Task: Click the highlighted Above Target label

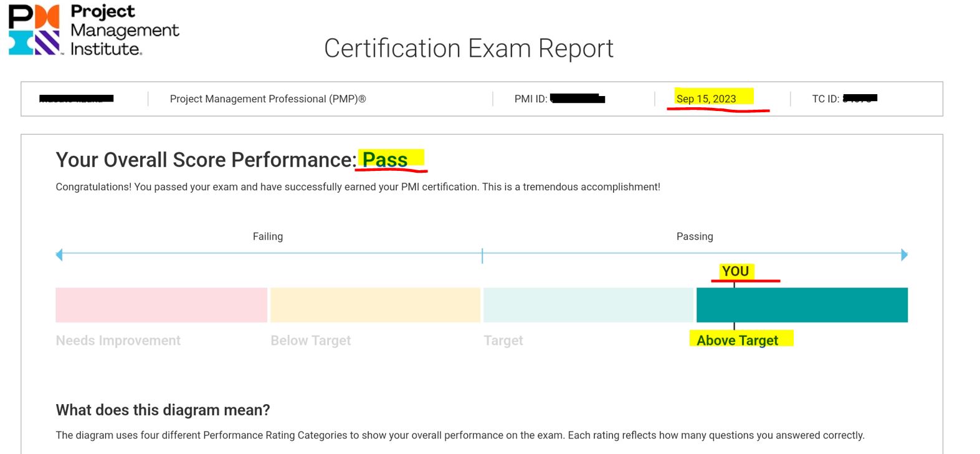Action: click(x=738, y=340)
